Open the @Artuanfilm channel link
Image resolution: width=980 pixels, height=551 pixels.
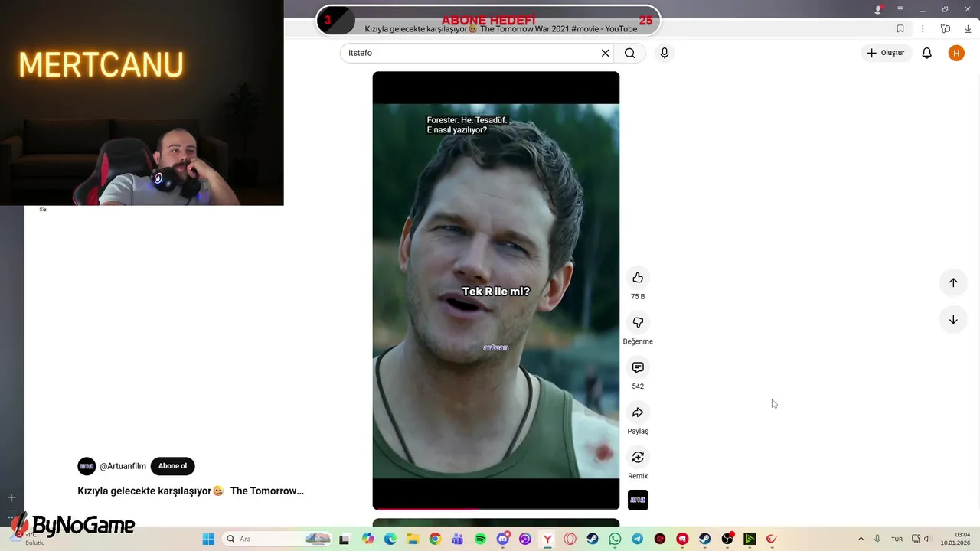(x=122, y=466)
